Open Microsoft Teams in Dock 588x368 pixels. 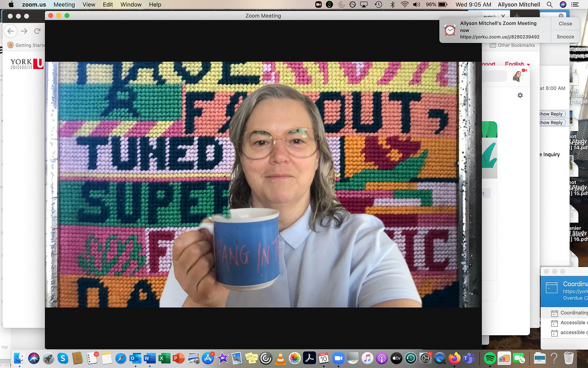pos(468,358)
